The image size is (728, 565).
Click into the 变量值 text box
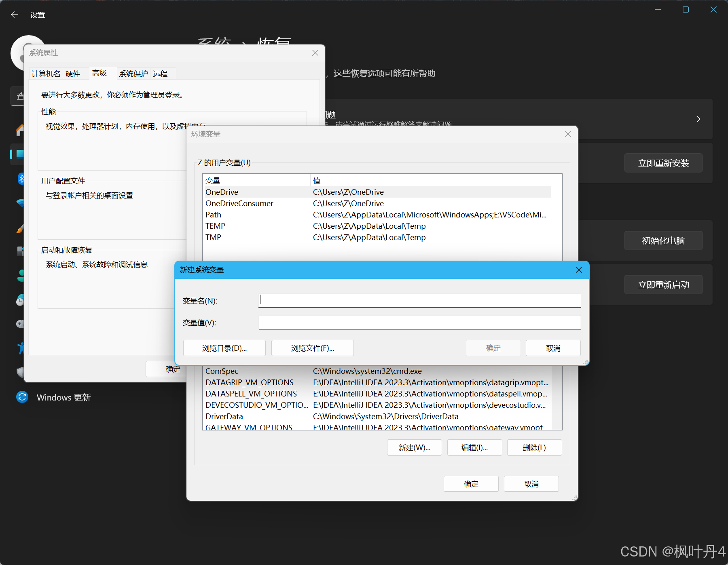click(x=419, y=323)
